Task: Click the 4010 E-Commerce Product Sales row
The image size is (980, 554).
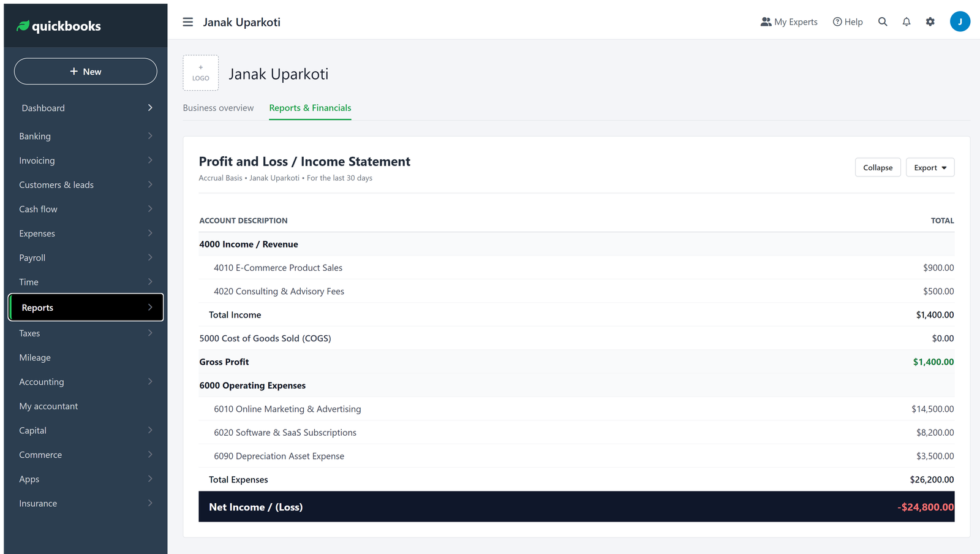Action: click(576, 268)
